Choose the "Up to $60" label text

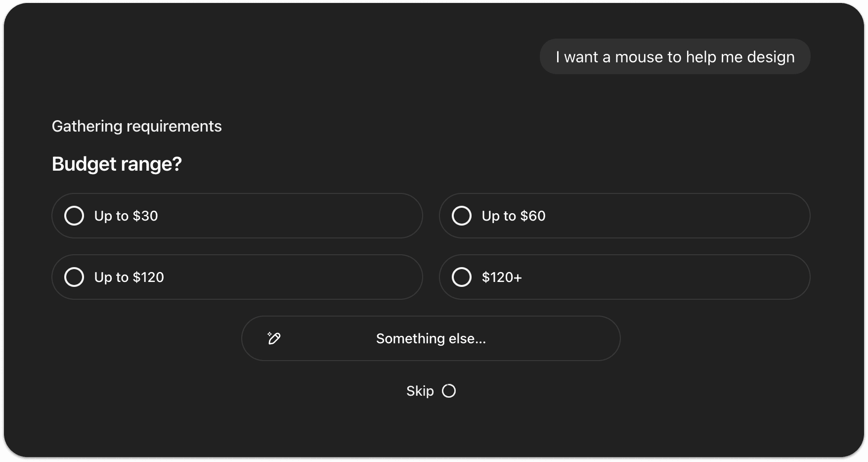pyautogui.click(x=514, y=216)
